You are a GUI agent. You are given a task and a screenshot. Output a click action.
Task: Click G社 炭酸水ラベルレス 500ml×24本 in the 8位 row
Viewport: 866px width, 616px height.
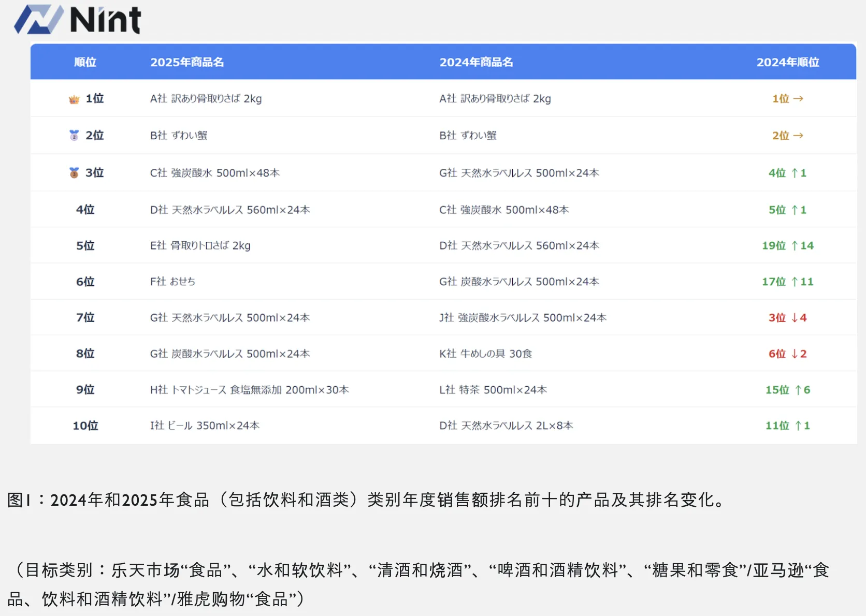click(x=230, y=354)
